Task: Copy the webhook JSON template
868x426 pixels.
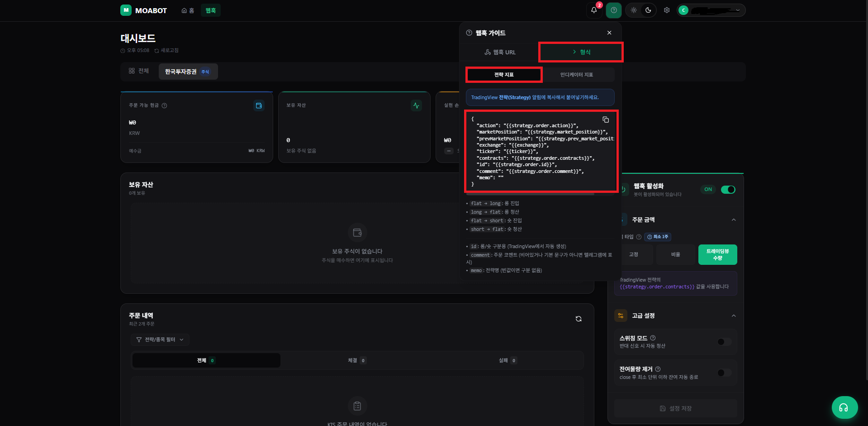Action: click(x=606, y=120)
